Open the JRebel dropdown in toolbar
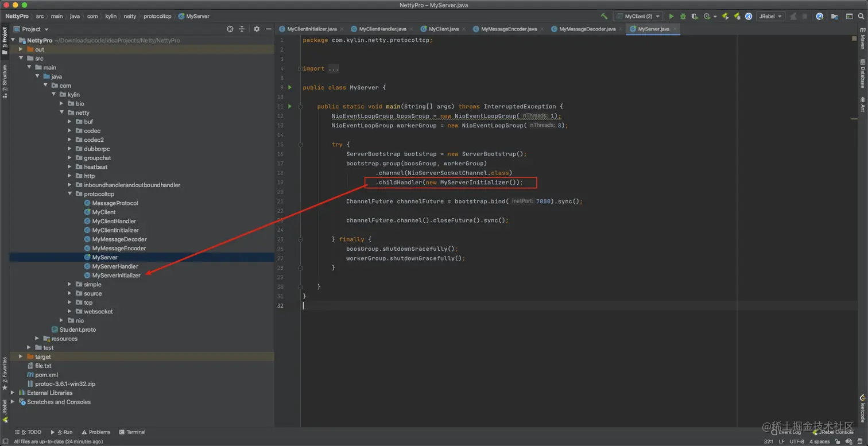 [771, 16]
